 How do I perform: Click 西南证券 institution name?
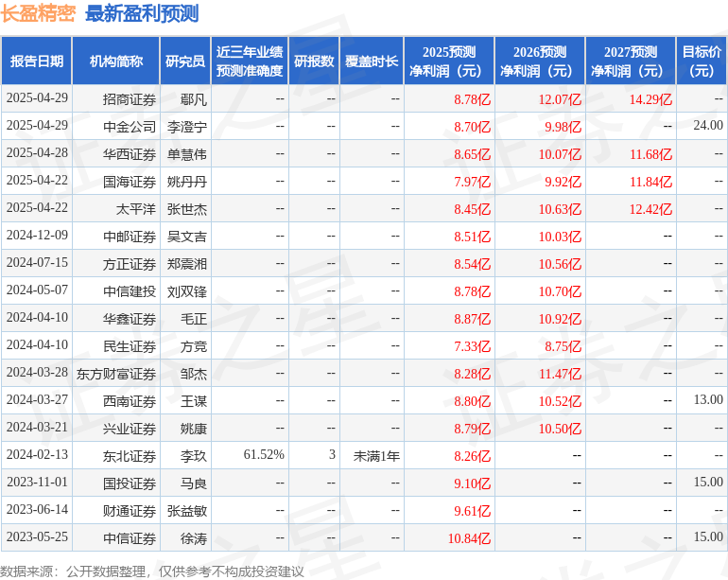coord(130,401)
